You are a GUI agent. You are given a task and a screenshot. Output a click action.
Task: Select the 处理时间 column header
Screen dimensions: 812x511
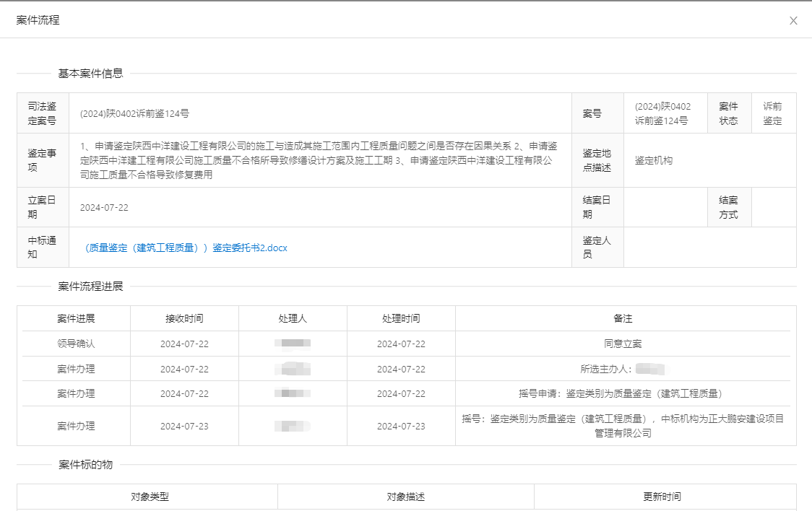[x=401, y=318]
